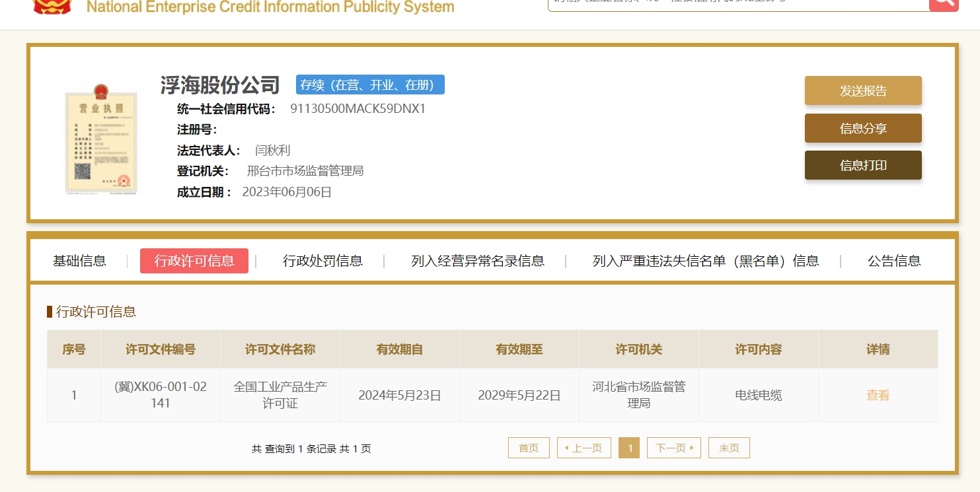
Task: Open the 列入经营异常名录信息 tab
Action: click(478, 261)
